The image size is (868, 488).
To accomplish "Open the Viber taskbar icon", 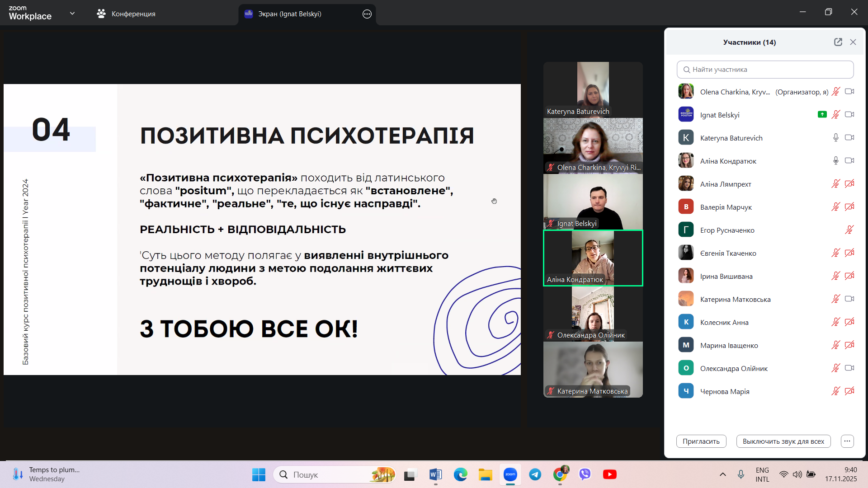I will [x=585, y=474].
